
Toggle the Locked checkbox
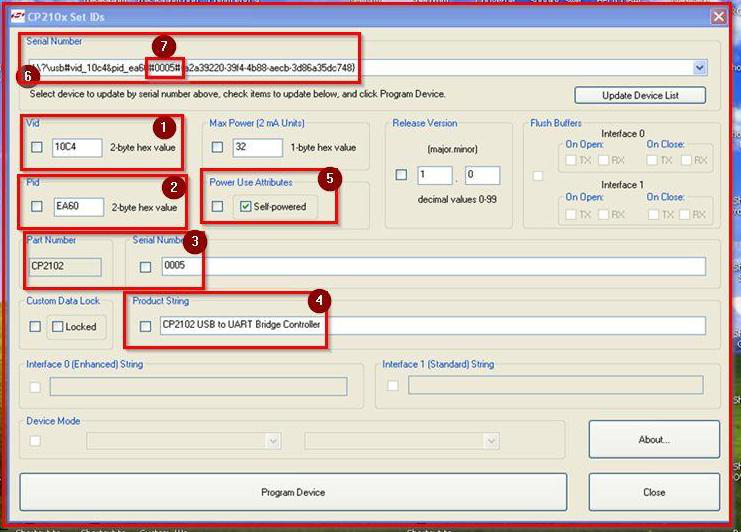(x=58, y=326)
